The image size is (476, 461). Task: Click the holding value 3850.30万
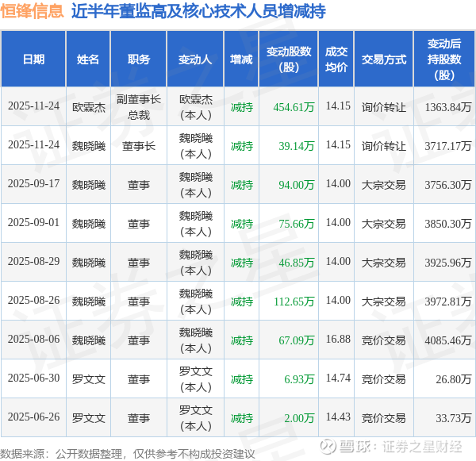(x=448, y=224)
